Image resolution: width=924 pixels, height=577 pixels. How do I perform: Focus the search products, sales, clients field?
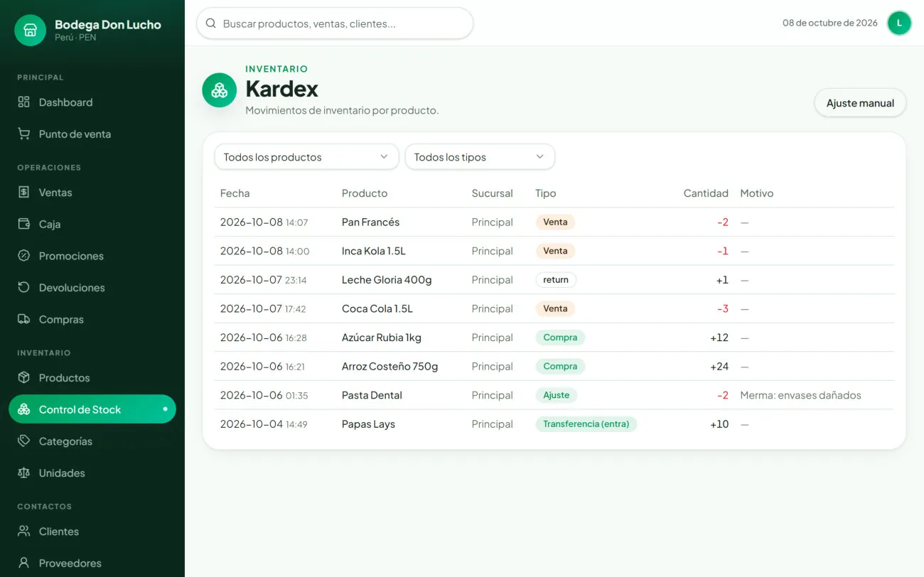click(x=335, y=23)
